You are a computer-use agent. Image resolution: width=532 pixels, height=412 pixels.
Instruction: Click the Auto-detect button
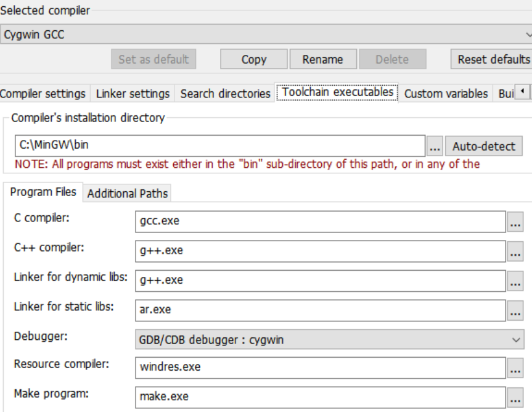point(483,147)
